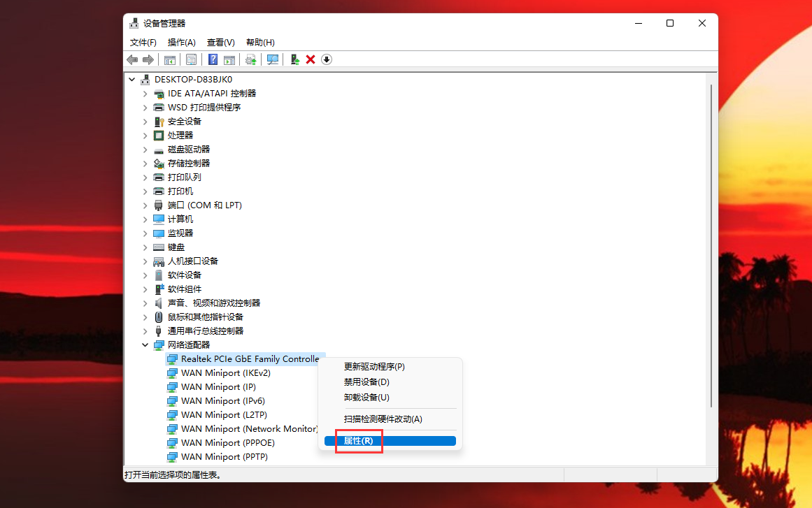Expand the IDE ATA/ATAPI 控制器 category
Viewport: 812px width, 508px height.
(145, 93)
